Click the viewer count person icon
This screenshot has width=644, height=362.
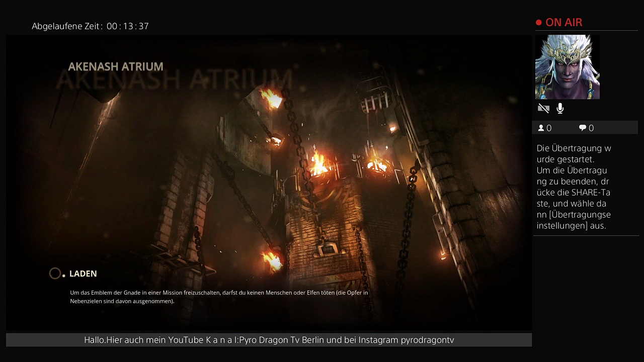541,128
